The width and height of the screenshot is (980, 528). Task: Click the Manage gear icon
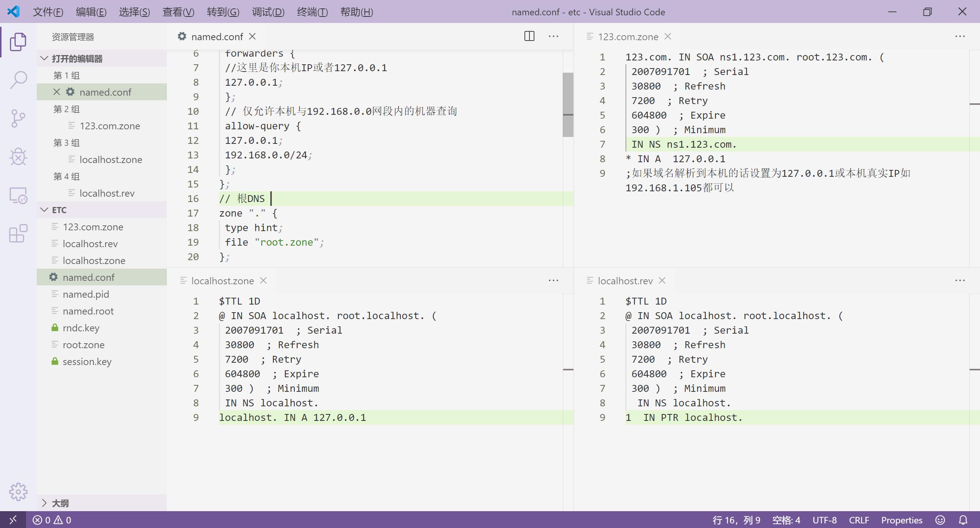(18, 492)
